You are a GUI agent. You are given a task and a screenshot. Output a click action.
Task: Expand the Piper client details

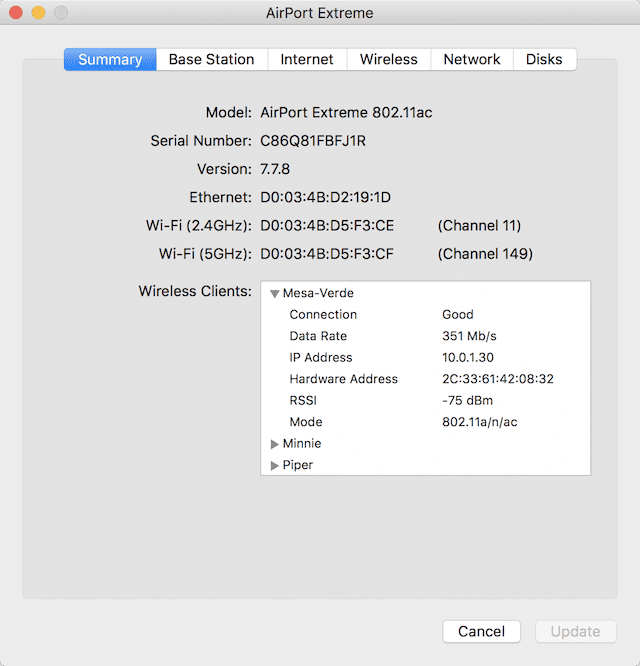[275, 465]
